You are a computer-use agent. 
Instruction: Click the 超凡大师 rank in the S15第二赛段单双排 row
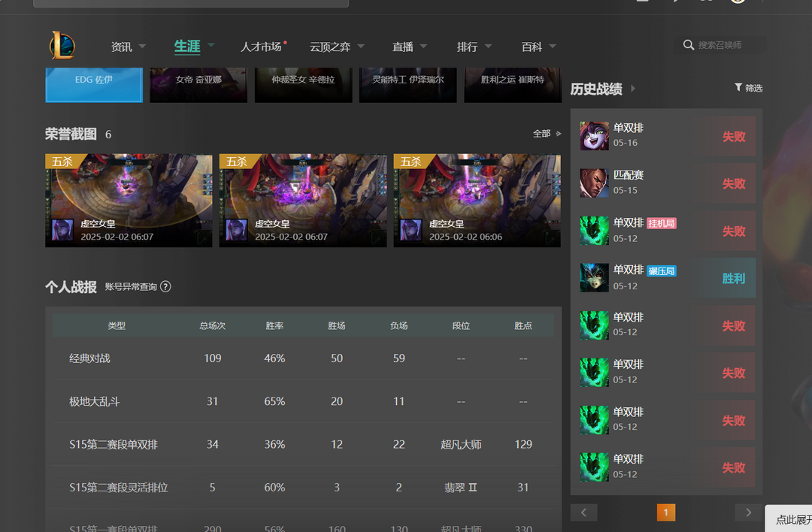pos(461,444)
